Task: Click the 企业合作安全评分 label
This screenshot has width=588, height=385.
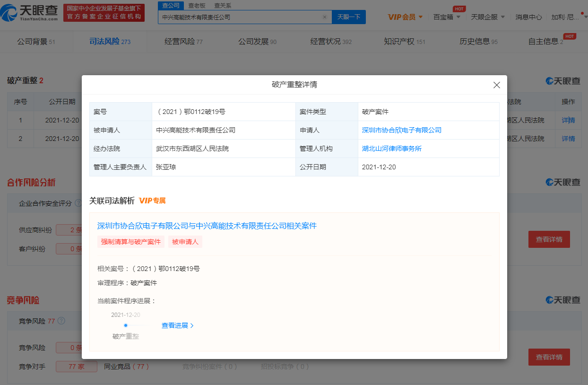Action: [45, 203]
